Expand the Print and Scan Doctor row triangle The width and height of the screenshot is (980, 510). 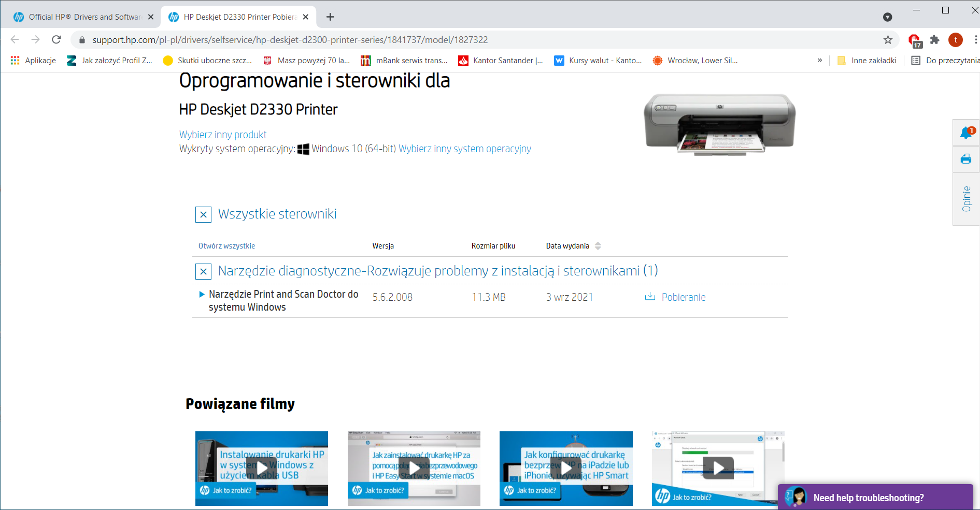coord(202,294)
